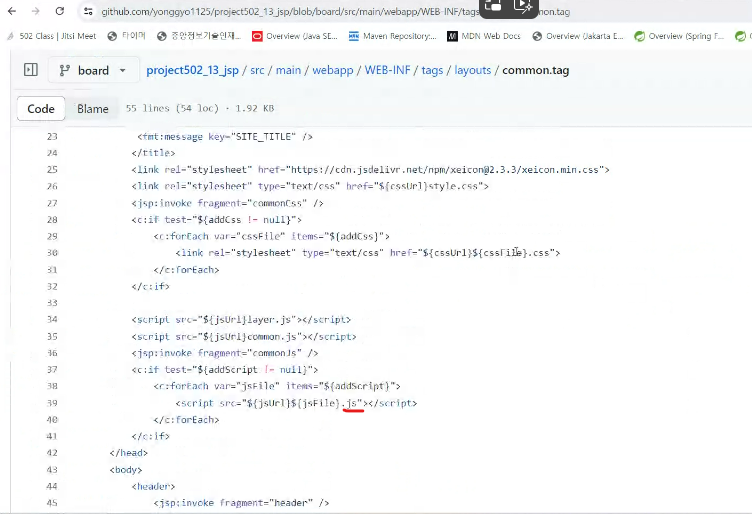This screenshot has height=514, width=752.
Task: Click line number 45
Action: click(x=52, y=502)
